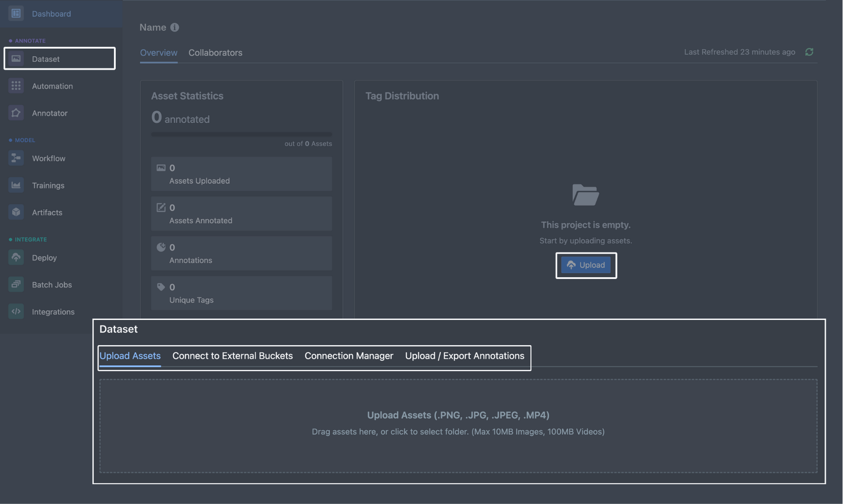Click the 'Assets Annotated' label
843x504 pixels.
click(x=201, y=220)
